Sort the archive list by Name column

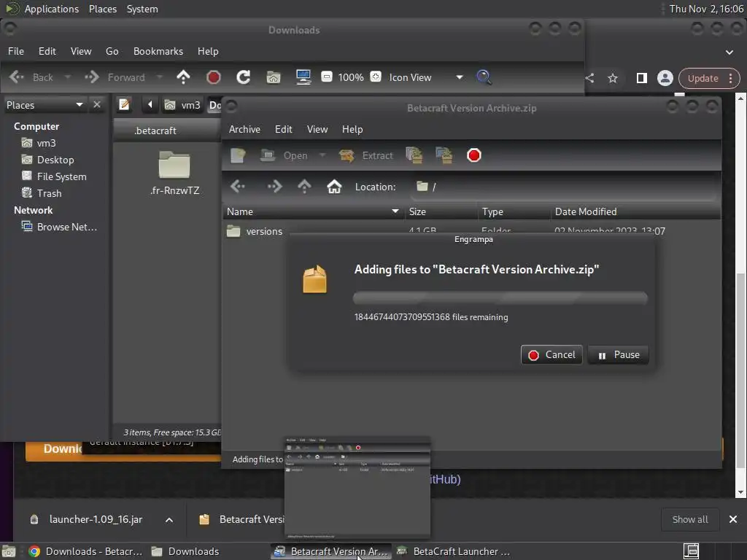pyautogui.click(x=313, y=212)
